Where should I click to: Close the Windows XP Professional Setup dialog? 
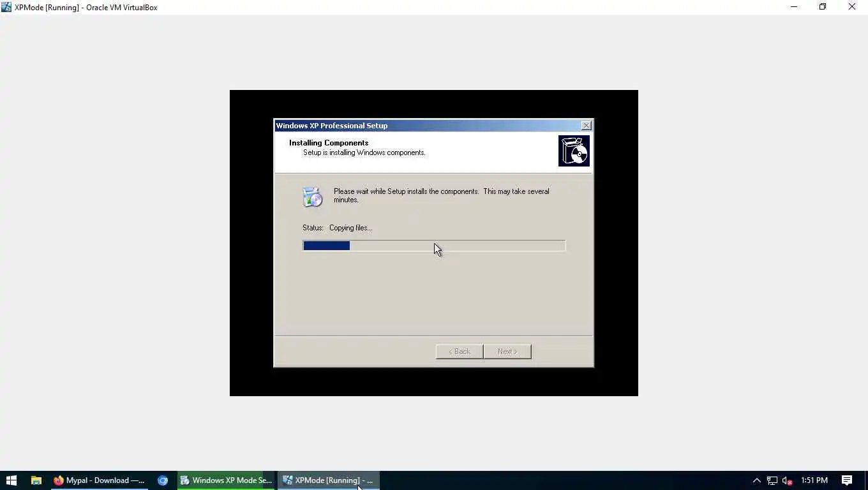click(586, 126)
